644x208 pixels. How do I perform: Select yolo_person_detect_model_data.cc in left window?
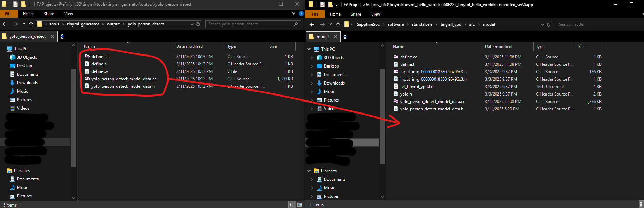pos(124,79)
